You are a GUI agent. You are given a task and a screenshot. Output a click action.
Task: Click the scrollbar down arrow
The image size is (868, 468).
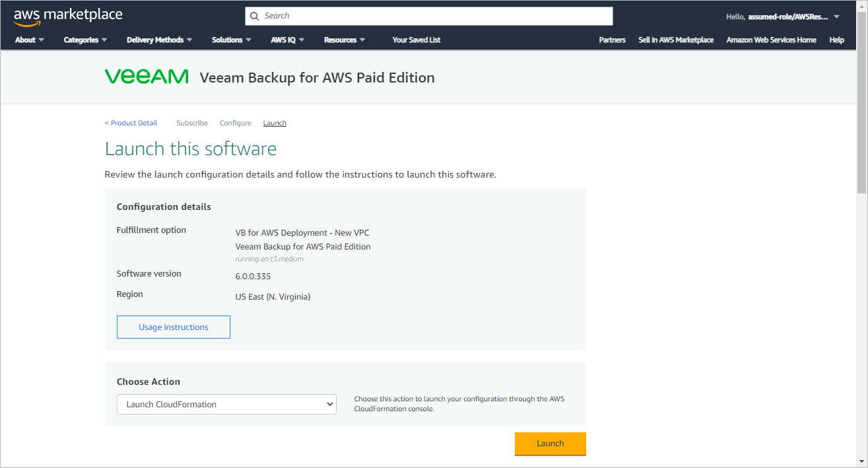tap(861, 462)
